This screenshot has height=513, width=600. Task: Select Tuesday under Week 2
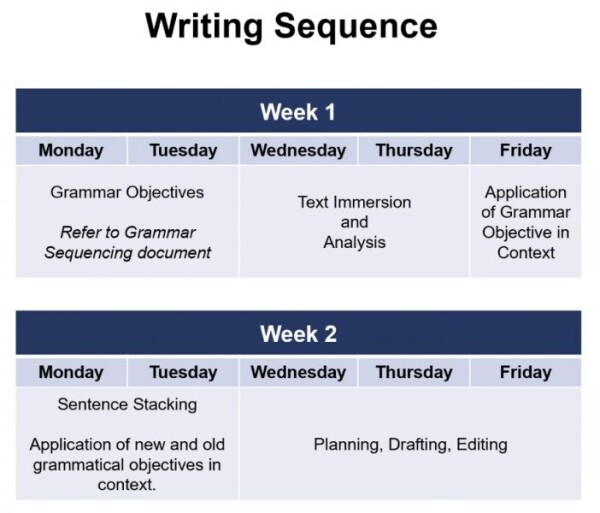183,372
